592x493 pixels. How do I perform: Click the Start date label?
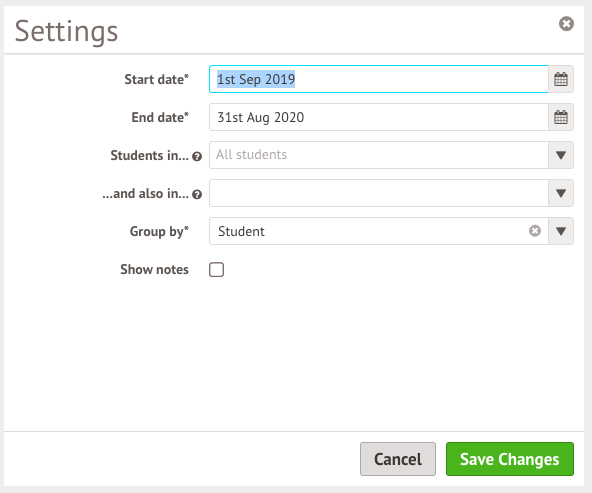(156, 79)
